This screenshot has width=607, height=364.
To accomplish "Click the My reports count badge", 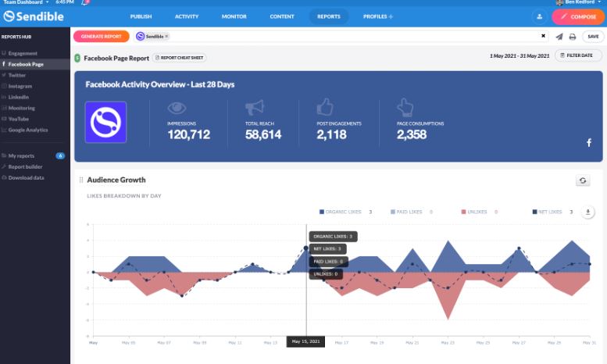I will click(60, 155).
